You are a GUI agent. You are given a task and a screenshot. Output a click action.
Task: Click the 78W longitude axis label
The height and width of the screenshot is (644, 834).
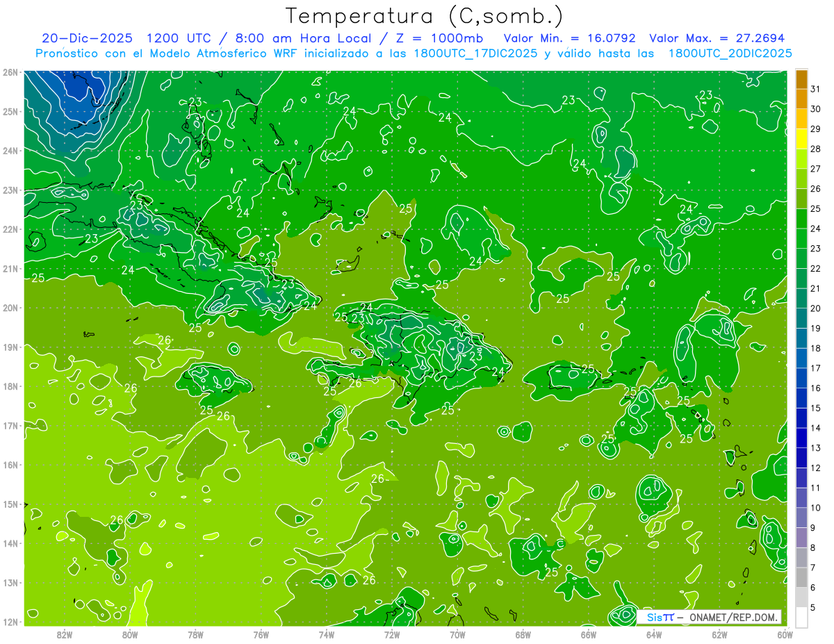pos(195,634)
